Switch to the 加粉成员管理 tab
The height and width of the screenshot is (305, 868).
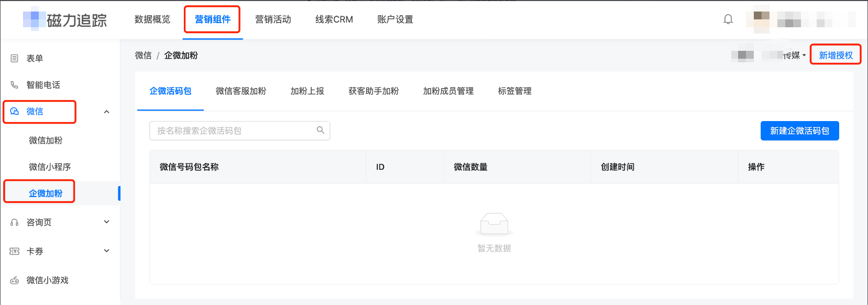pos(448,91)
